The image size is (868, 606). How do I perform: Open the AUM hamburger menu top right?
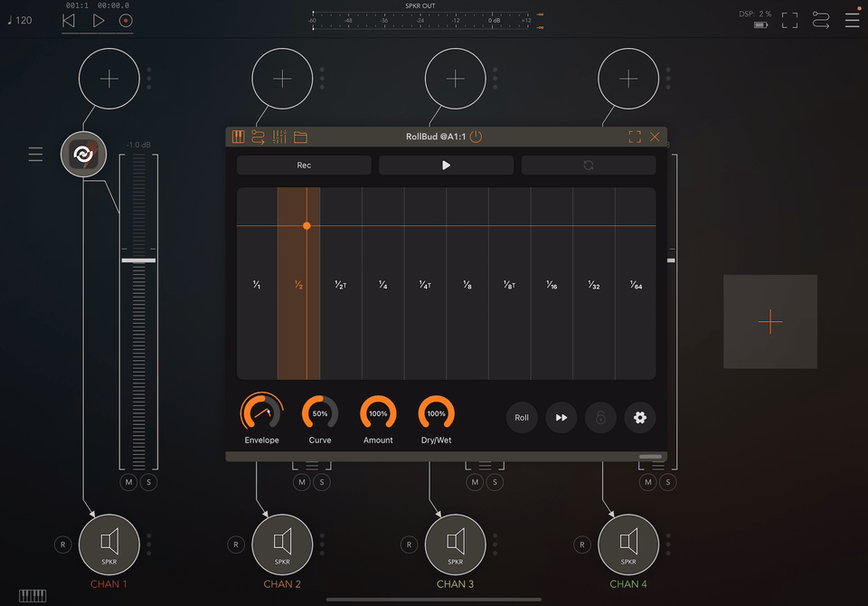[852, 18]
